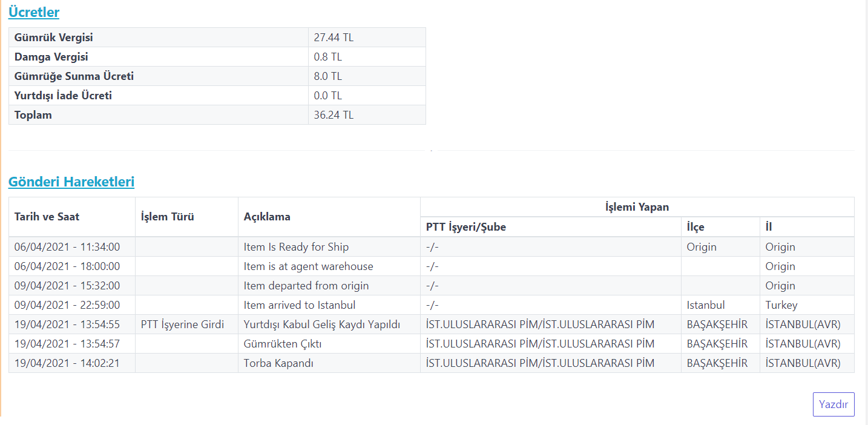868x425 pixels.
Task: Click the 'PTT İşyerine Girdi' cell
Action: pyautogui.click(x=182, y=325)
